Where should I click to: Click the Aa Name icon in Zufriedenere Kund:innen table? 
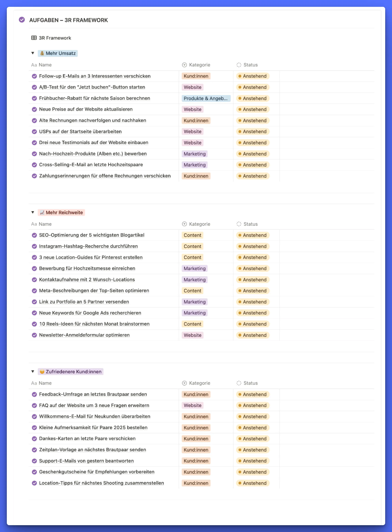click(34, 383)
